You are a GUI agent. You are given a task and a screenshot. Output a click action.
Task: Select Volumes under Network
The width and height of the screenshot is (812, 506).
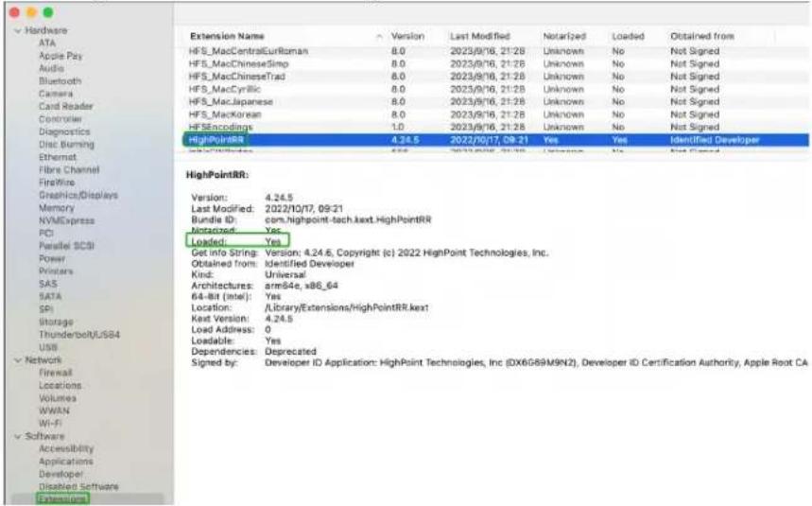click(58, 398)
